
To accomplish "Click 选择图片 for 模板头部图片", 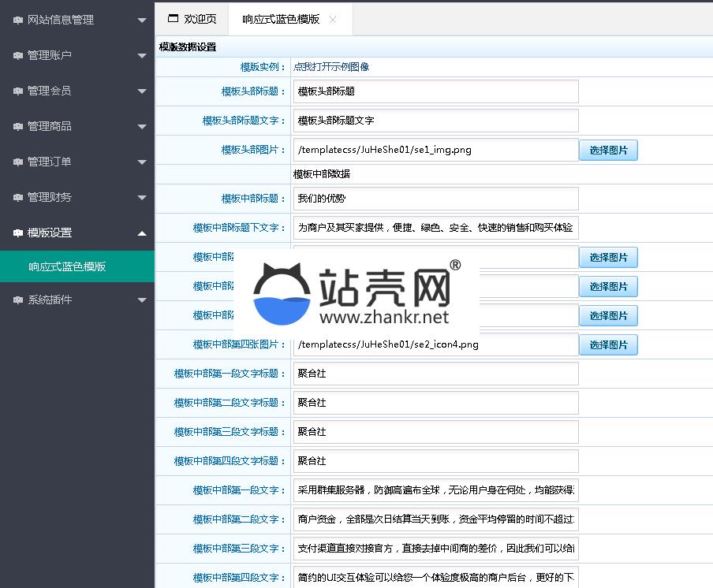I will [608, 150].
